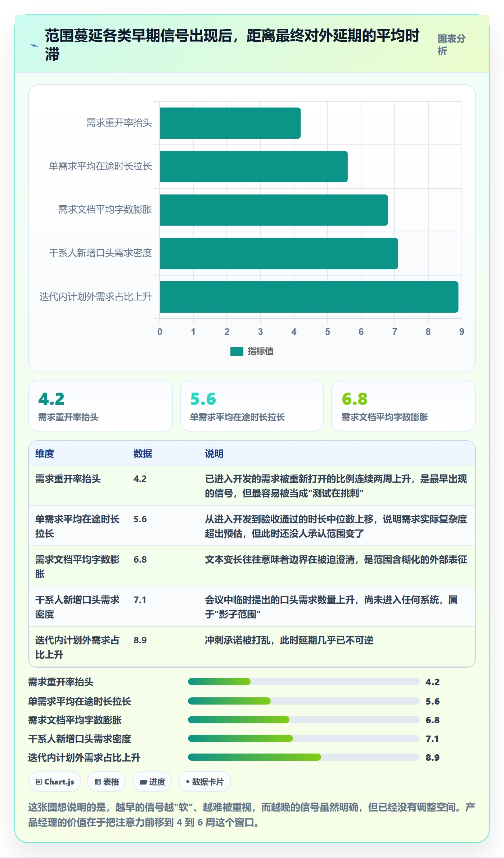Click the 需求文档平均字数膨胀 progress bar

pos(303,720)
